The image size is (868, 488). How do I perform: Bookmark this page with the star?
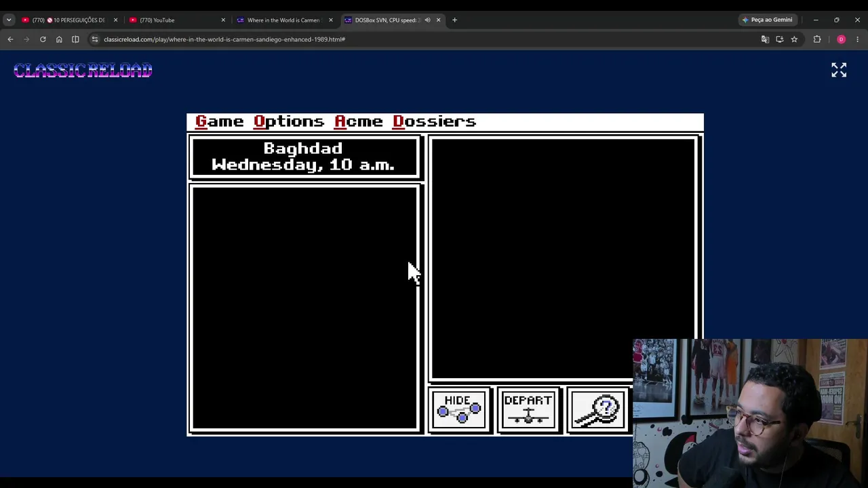[794, 39]
